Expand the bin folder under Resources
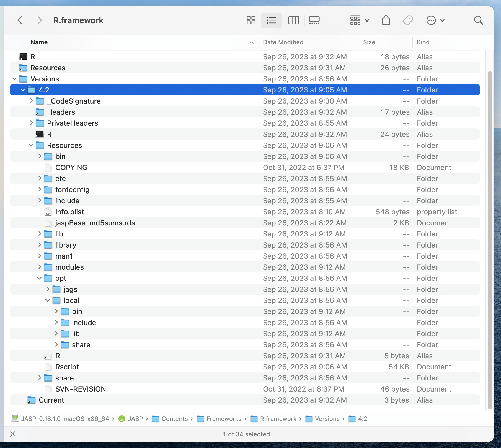The image size is (501, 448). click(39, 156)
